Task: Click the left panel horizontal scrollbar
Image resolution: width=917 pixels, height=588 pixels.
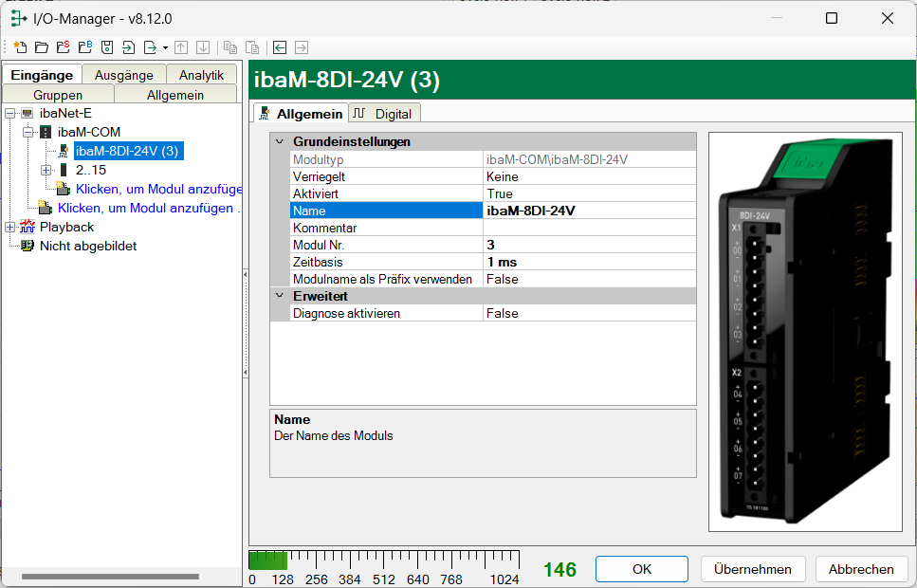Action: (111, 577)
